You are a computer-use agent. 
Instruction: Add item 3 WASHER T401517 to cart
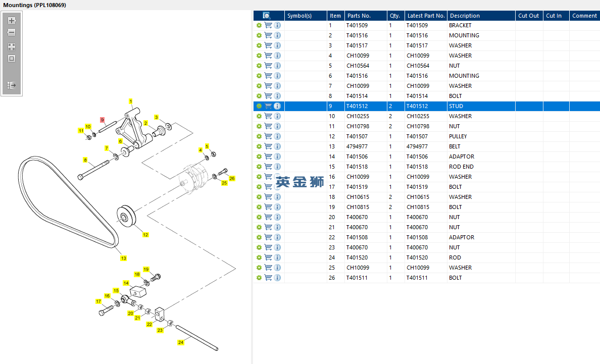tap(268, 45)
